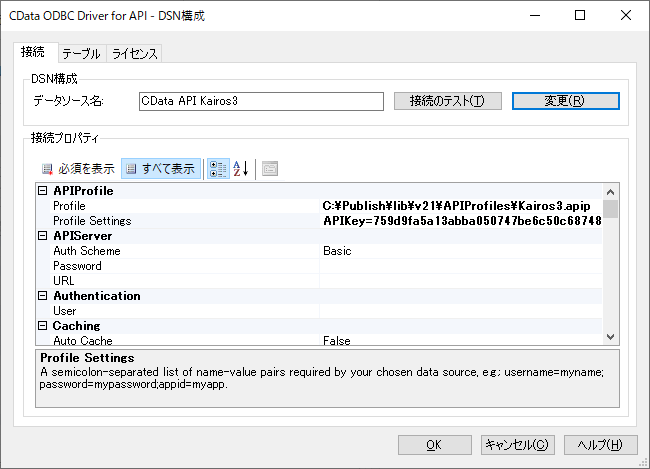Select the User row label
650x469 pixels.
[64, 311]
